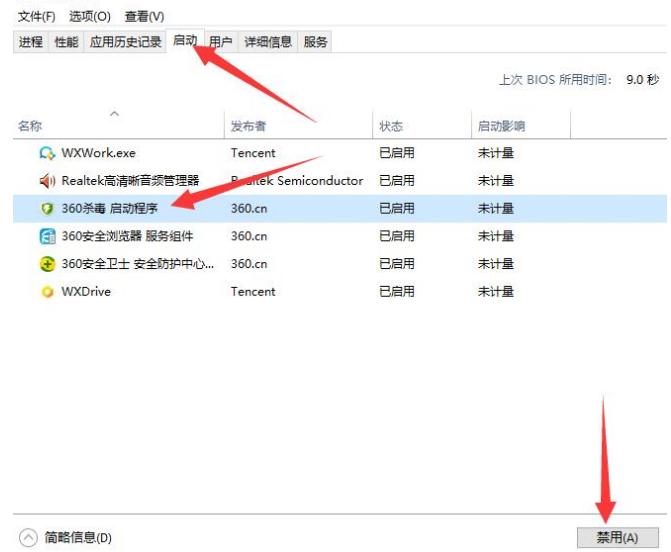The height and width of the screenshot is (552, 671).
Task: Switch to the 进程 tab
Action: [31, 42]
